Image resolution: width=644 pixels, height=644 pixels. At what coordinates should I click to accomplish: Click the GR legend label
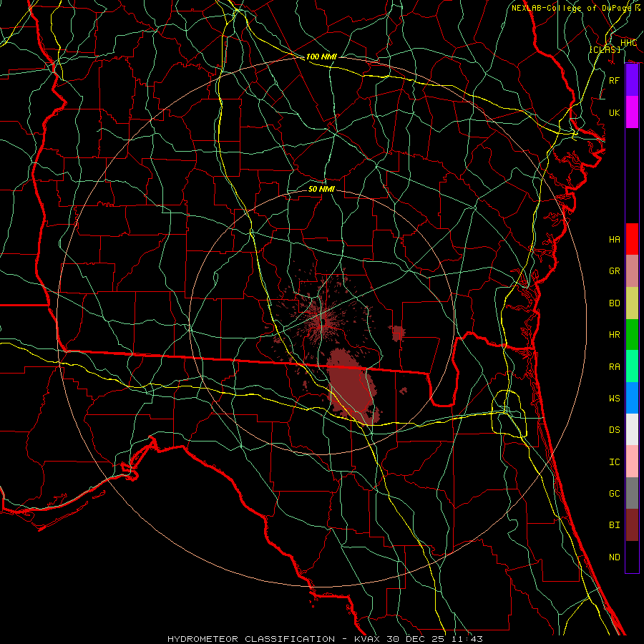tap(615, 271)
